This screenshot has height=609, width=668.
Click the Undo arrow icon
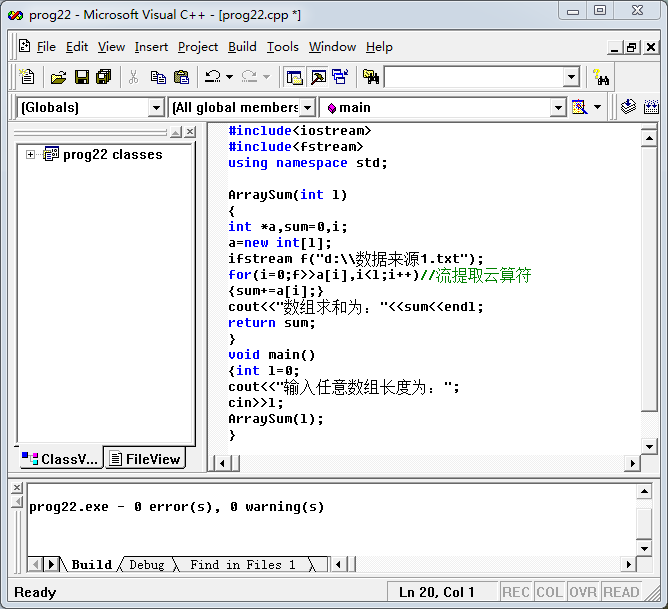(x=213, y=77)
